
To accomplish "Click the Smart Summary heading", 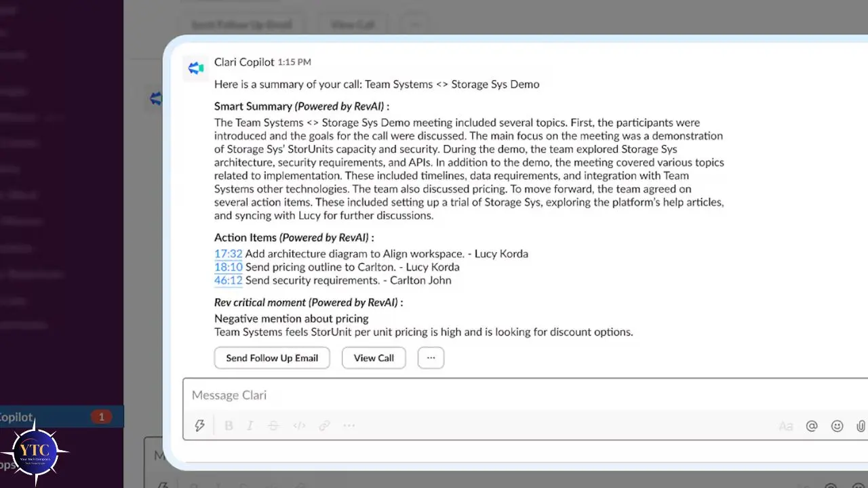I will click(302, 106).
